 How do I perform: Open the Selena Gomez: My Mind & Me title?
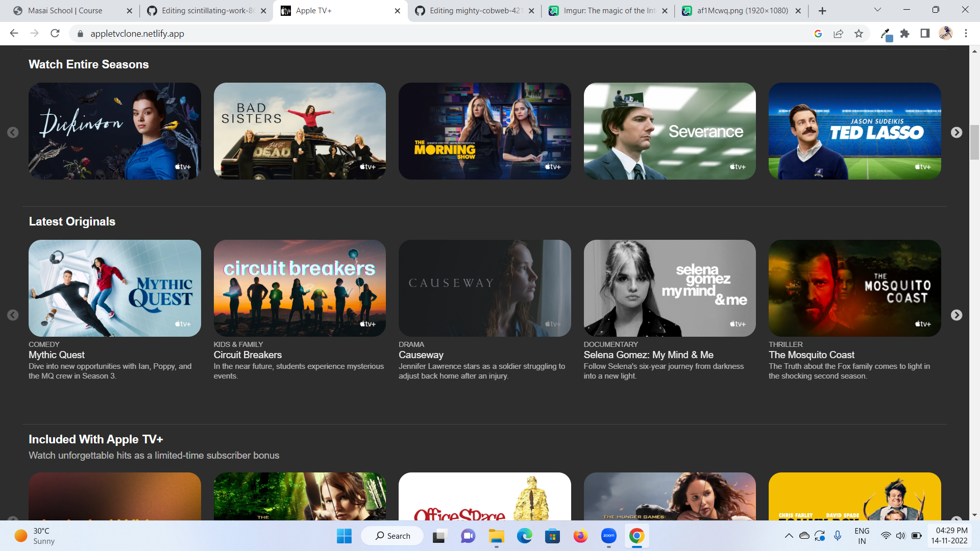pyautogui.click(x=648, y=355)
